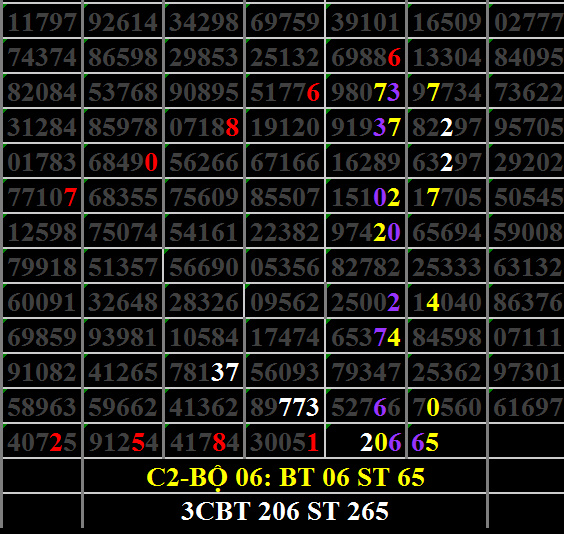Click the cell with 69886

[366, 56]
